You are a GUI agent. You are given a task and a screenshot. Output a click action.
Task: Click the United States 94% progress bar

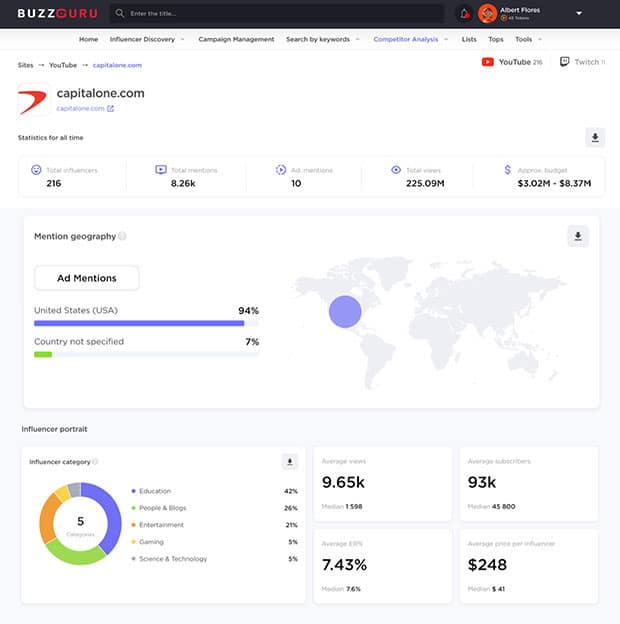click(146, 323)
